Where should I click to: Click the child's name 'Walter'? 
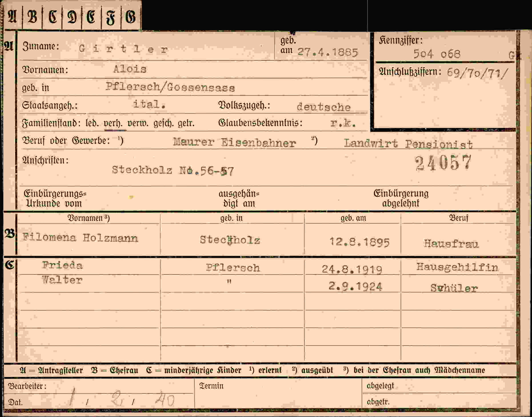pos(62,280)
